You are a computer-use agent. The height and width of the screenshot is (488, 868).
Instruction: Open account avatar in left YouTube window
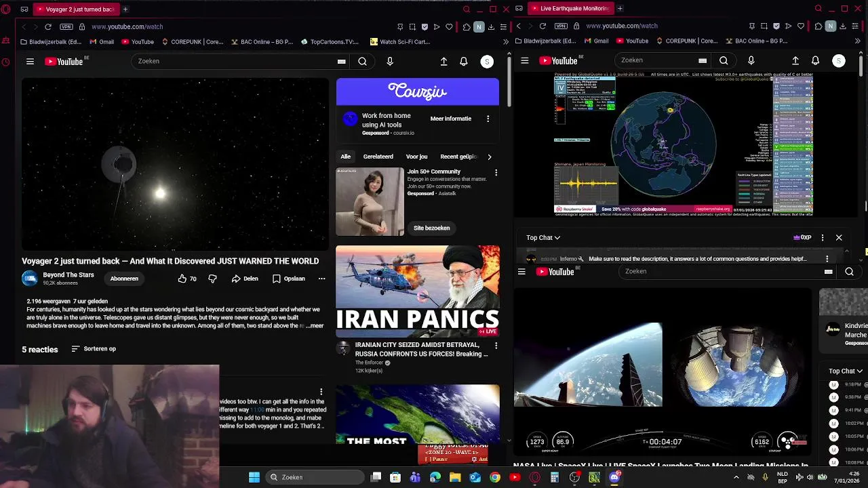pos(487,62)
